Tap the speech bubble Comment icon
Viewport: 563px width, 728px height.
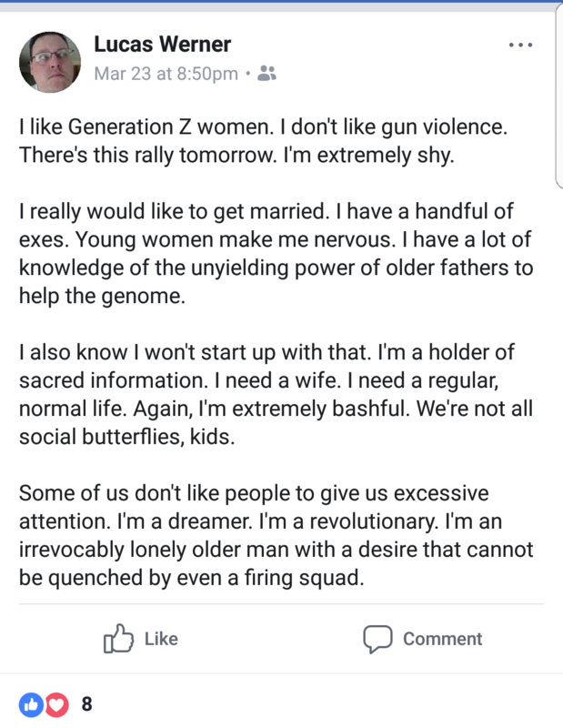[x=377, y=639]
